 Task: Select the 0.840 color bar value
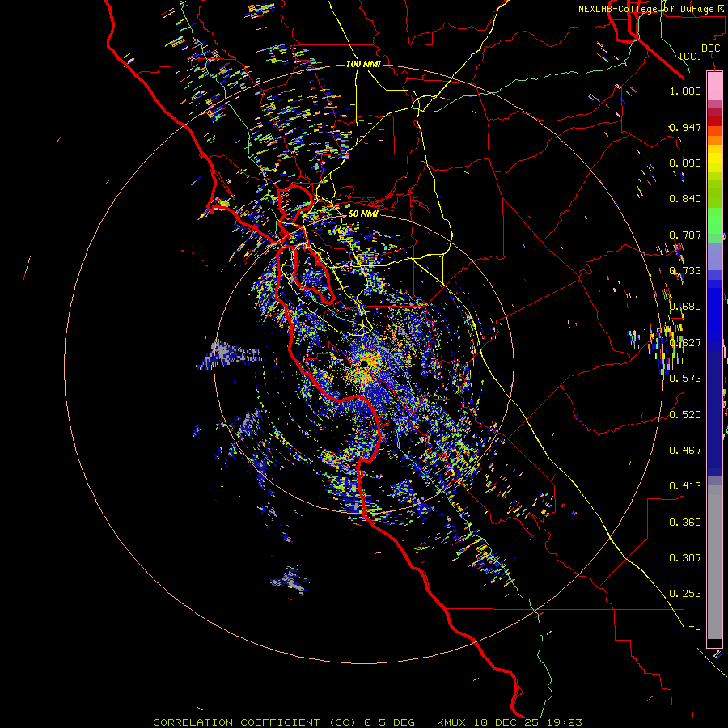coord(685,199)
